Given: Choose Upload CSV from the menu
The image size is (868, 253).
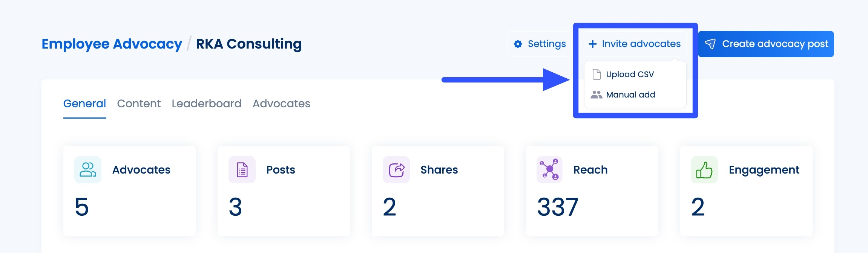Looking at the screenshot, I should (630, 74).
